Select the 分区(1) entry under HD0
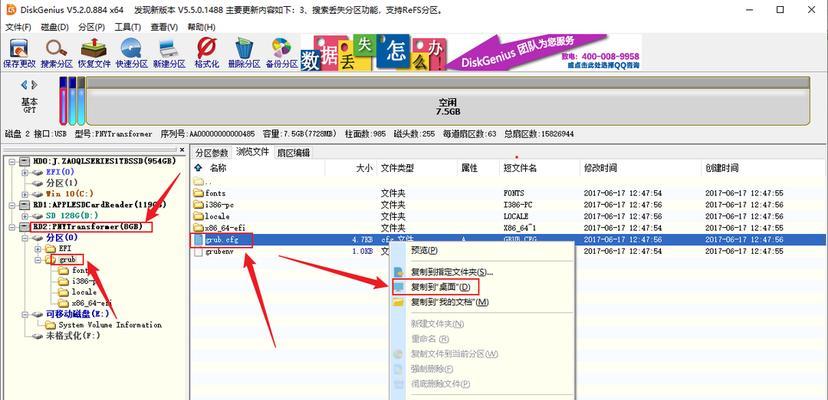Viewport: 828px width, 400px height. pos(62,183)
